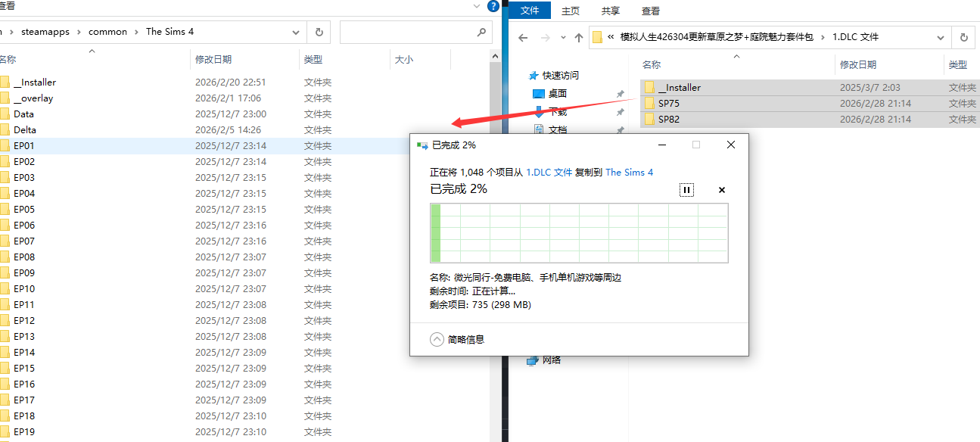The height and width of the screenshot is (442, 980).
Task: Select the __overlay folder icon
Action: 5,98
